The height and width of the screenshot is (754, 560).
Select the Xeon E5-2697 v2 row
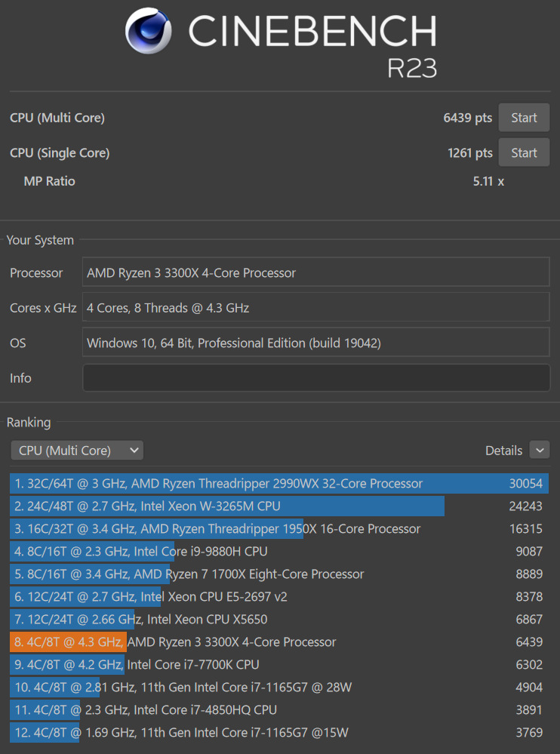278,597
